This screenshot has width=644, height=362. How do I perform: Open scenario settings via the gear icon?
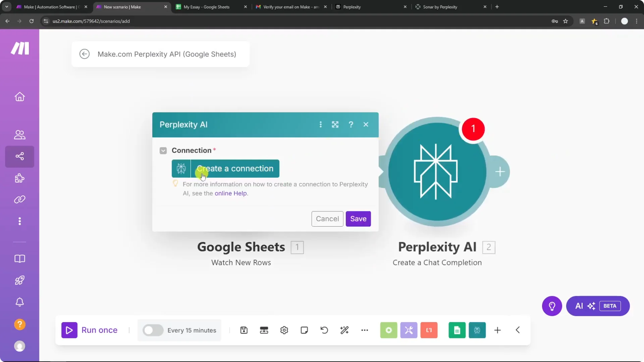(284, 330)
